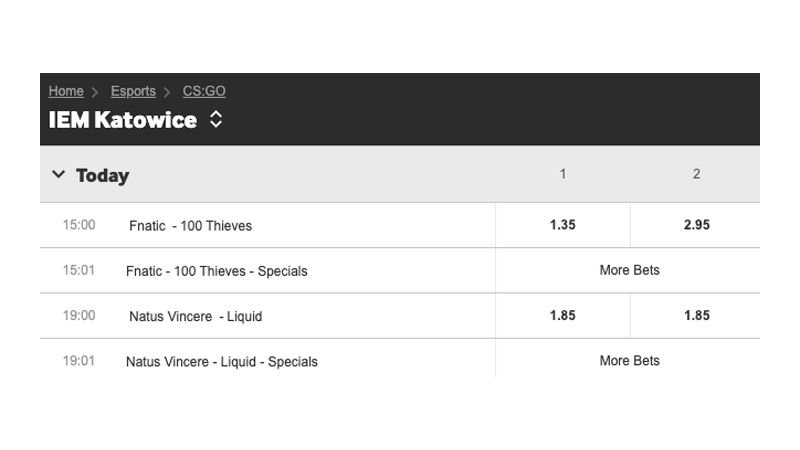Open More Bets for Natus Vincere Specials
800x450 pixels.
coord(629,361)
